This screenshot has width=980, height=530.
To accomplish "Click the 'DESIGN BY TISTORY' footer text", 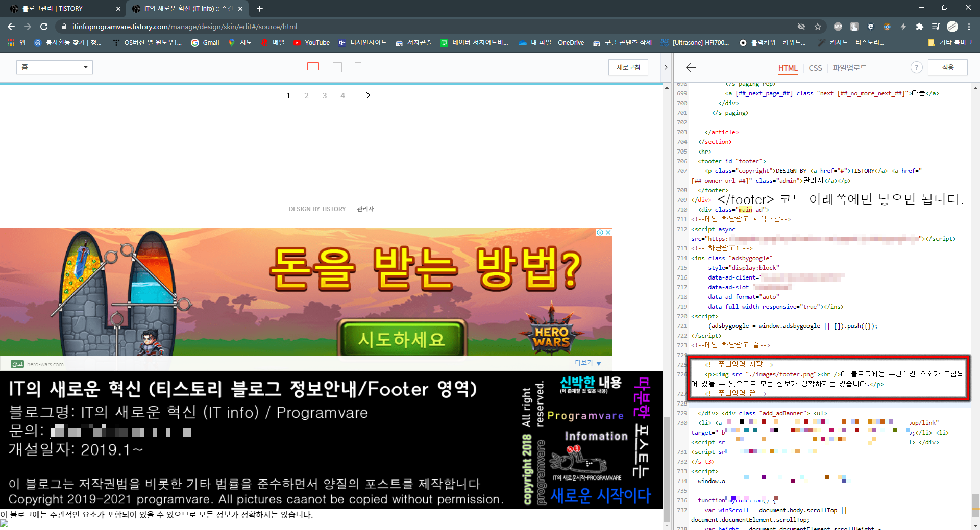I will pos(317,209).
